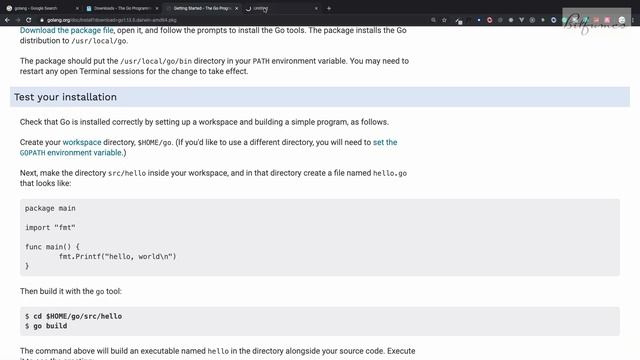640x360 pixels.
Task: Click the import "fmt" code line
Action: (x=50, y=227)
